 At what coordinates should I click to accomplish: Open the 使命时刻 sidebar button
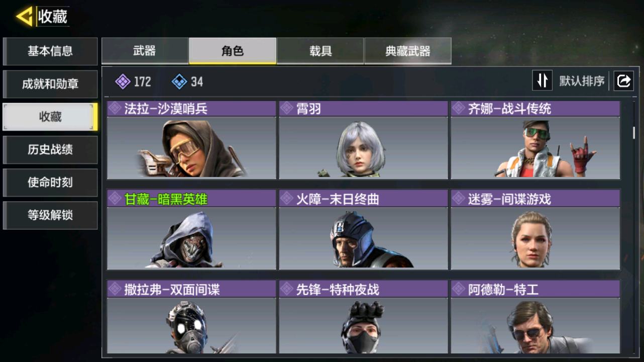point(50,183)
